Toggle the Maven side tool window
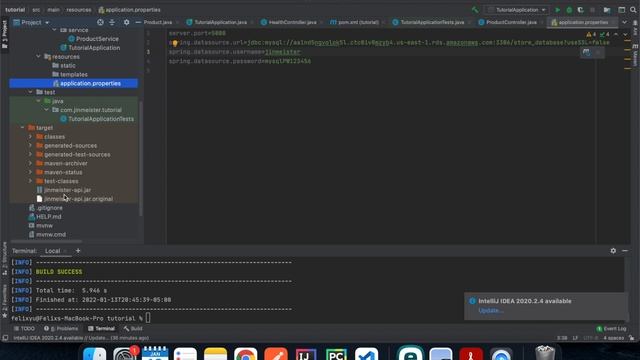This screenshot has height=360, width=640. coord(635,55)
